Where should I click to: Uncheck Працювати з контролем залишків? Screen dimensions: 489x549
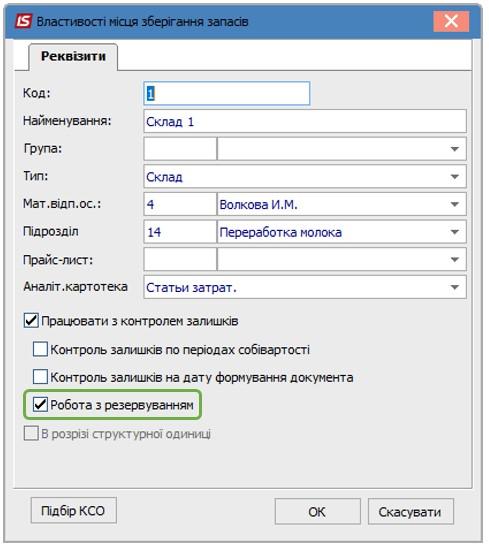(x=31, y=321)
